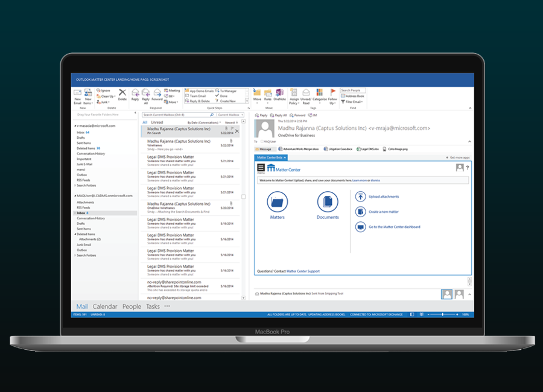This screenshot has height=392, width=543.
Task: Click the Move folder icon
Action: click(257, 92)
